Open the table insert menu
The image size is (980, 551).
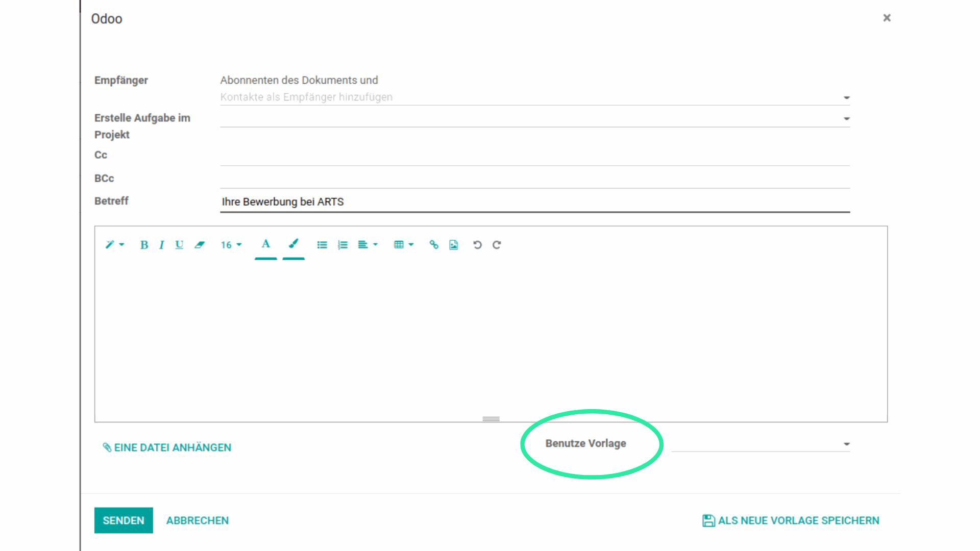[403, 245]
